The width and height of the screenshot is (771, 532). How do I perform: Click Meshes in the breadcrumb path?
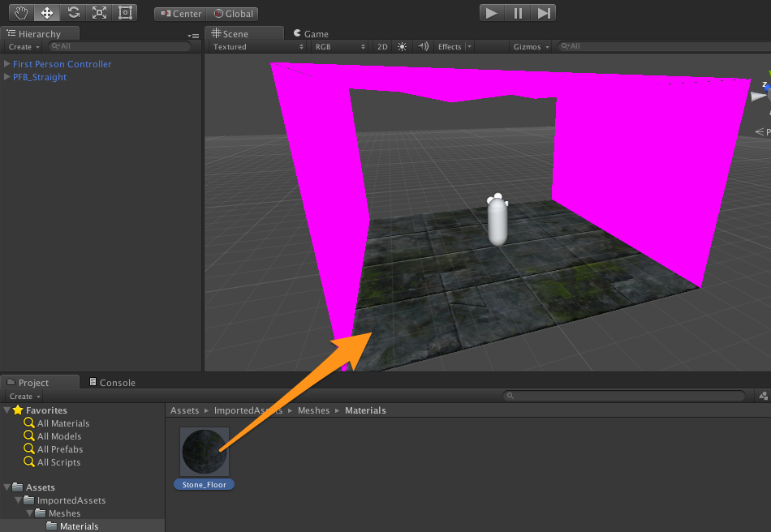point(314,410)
